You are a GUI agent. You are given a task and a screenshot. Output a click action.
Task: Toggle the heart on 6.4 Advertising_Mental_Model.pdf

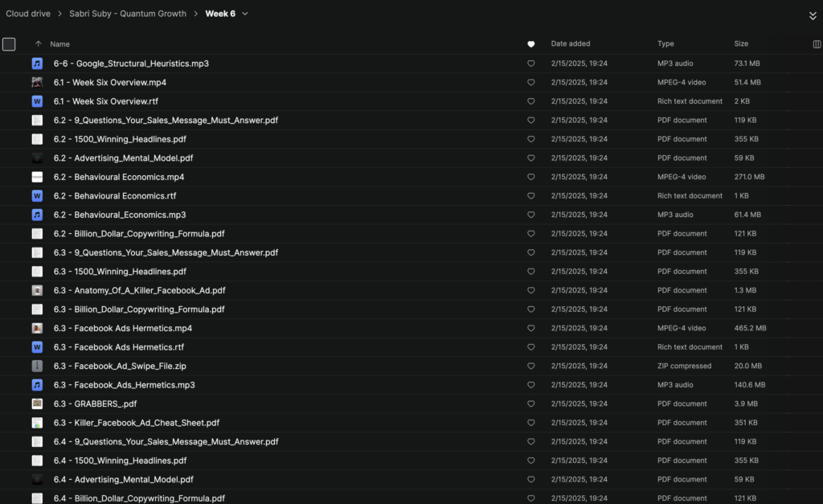coord(530,479)
